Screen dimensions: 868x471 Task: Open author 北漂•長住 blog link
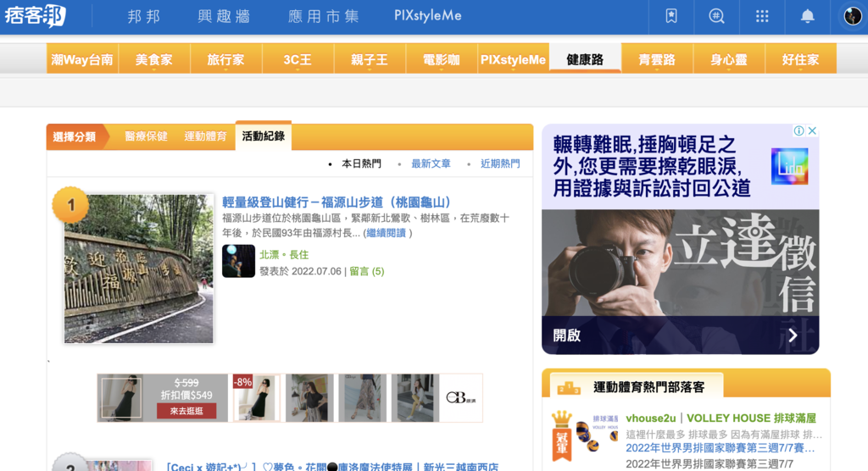click(284, 255)
